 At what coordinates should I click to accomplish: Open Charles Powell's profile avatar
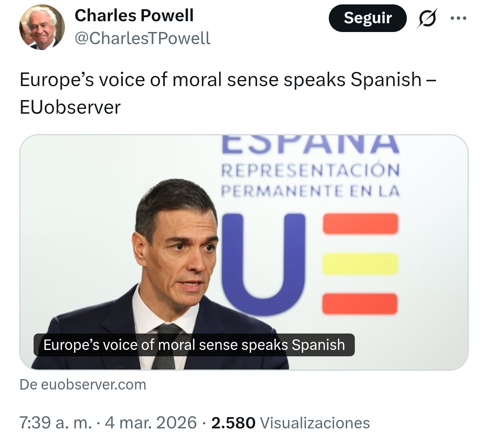pyautogui.click(x=42, y=27)
